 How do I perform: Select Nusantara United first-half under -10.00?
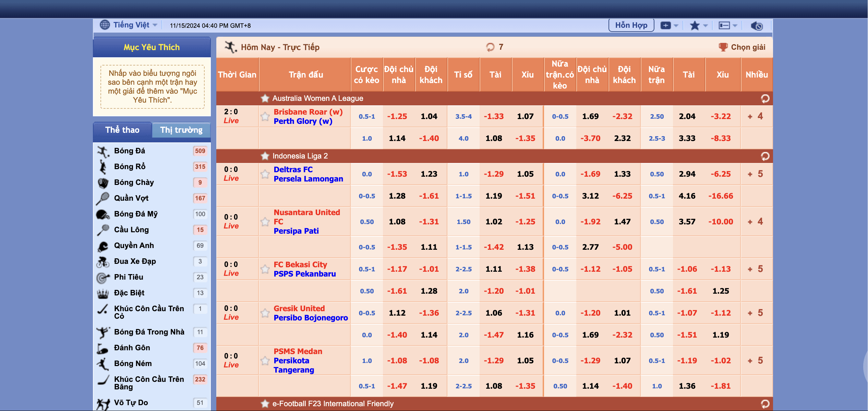pos(721,222)
